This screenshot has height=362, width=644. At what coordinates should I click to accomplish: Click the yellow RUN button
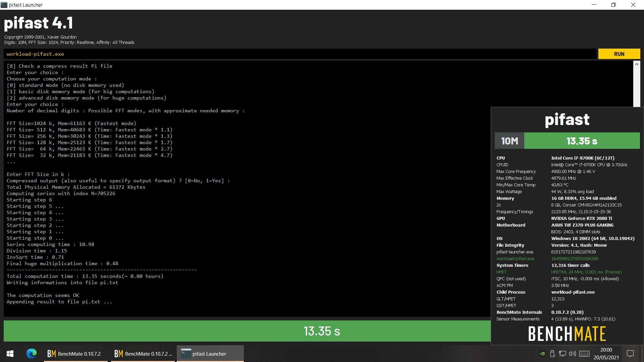(619, 54)
